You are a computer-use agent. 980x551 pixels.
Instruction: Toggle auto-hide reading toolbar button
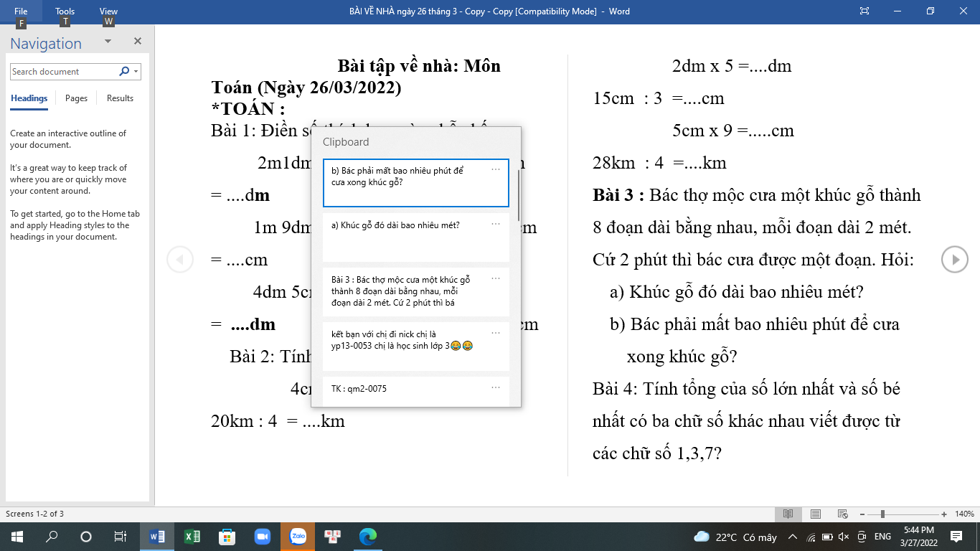864,11
